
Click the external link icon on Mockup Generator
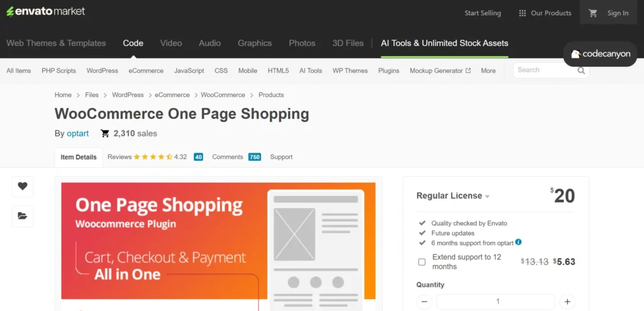[x=468, y=70]
